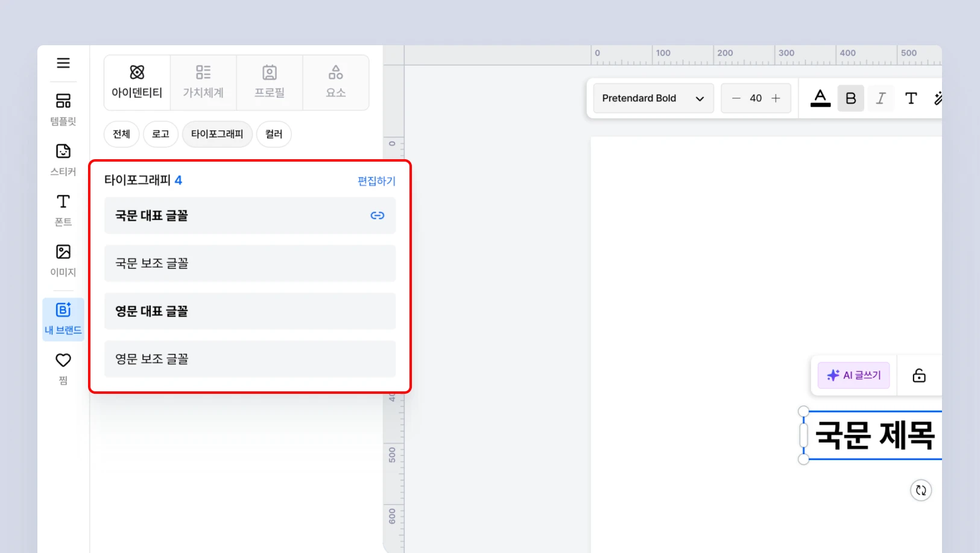Open the hamburger menu icon
Image resolution: width=980 pixels, height=553 pixels.
tap(63, 63)
